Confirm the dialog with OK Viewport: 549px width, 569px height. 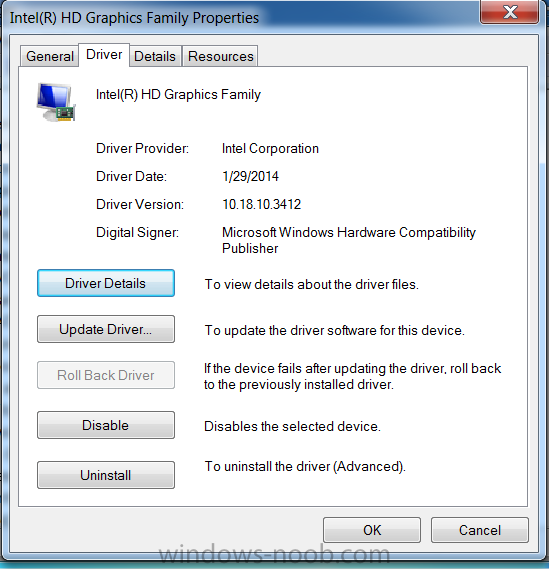[x=372, y=530]
